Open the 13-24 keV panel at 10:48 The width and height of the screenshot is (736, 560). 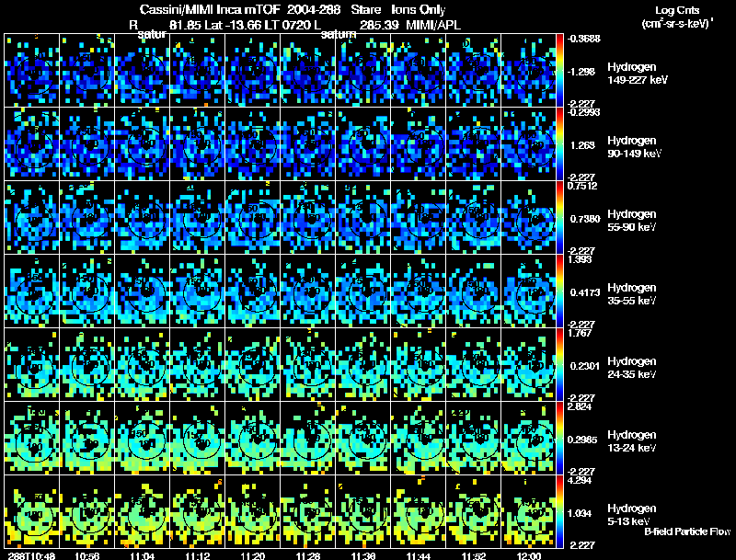(31, 439)
